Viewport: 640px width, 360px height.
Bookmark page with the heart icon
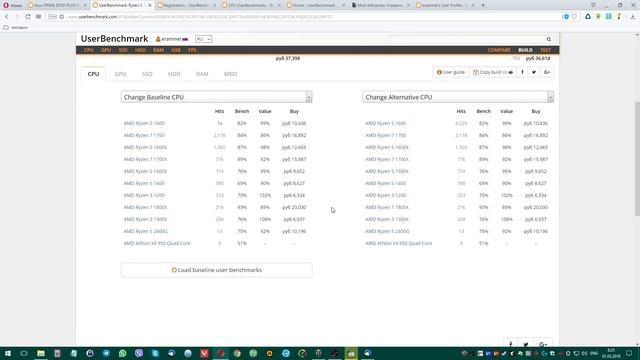tap(574, 17)
